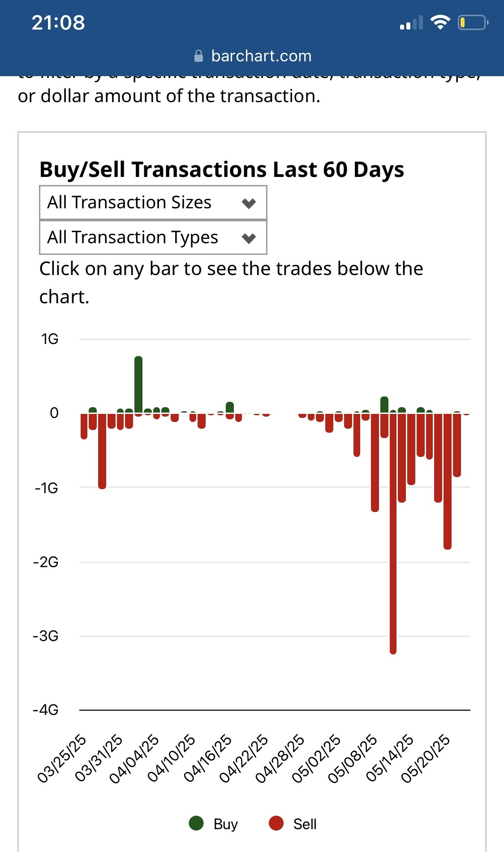Open the All Transaction Types dropdown
Screen dimensions: 504x852
pos(153,237)
